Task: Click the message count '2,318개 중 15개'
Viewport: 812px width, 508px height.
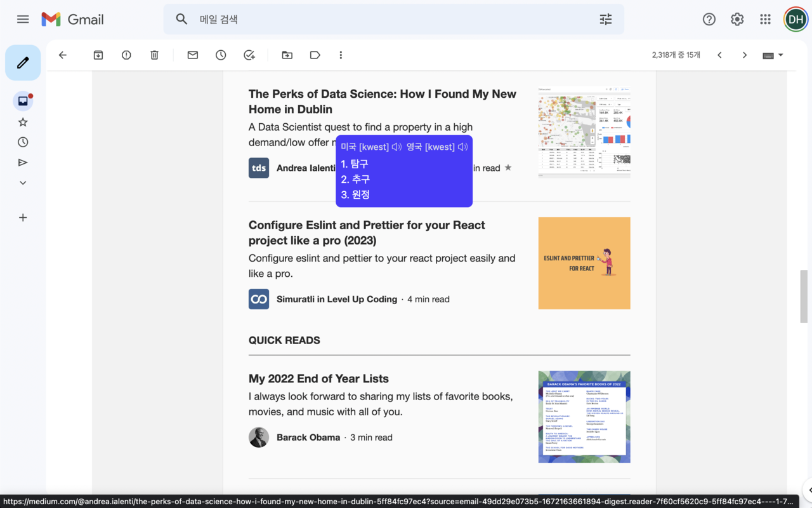Action: click(676, 55)
